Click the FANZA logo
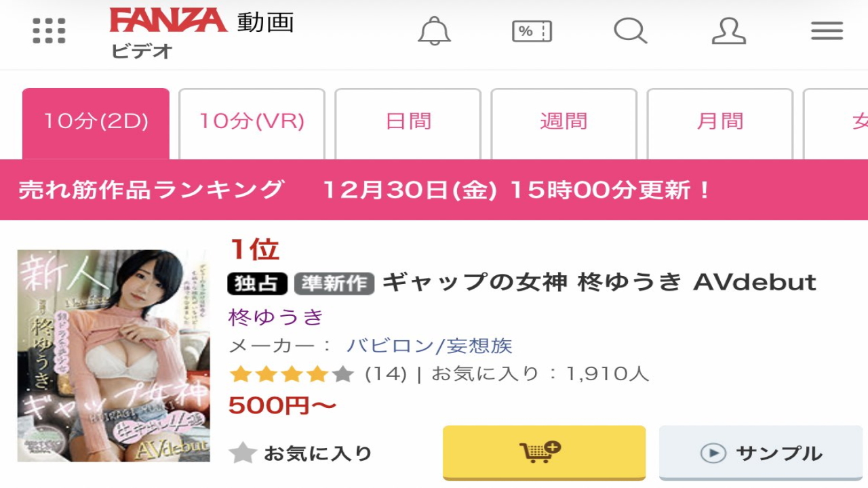The height and width of the screenshot is (488, 868). point(168,20)
